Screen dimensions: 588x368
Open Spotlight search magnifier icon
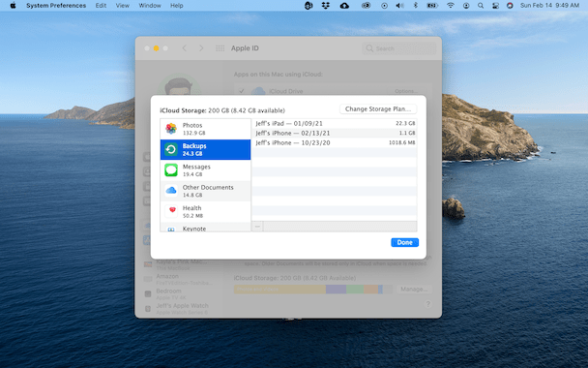[x=481, y=5]
